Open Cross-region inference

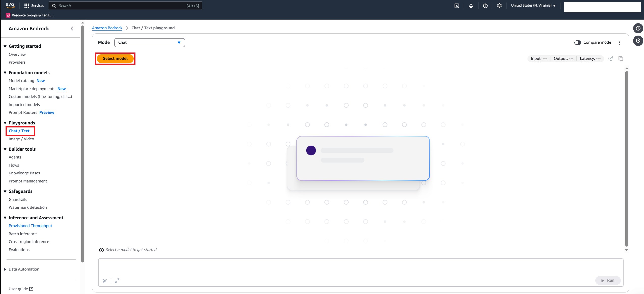pyautogui.click(x=29, y=242)
